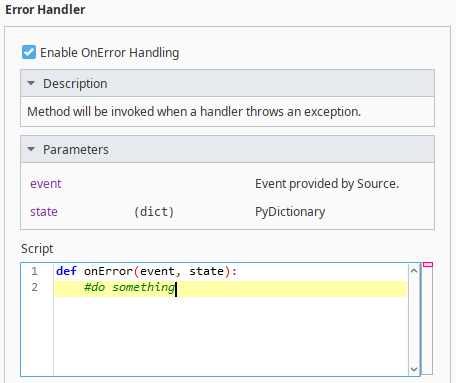Click line number 1 in gutter
456x383 pixels.
[35, 271]
